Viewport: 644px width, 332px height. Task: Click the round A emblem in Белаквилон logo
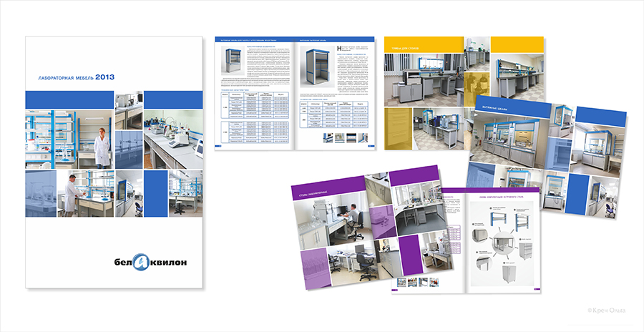pyautogui.click(x=141, y=263)
